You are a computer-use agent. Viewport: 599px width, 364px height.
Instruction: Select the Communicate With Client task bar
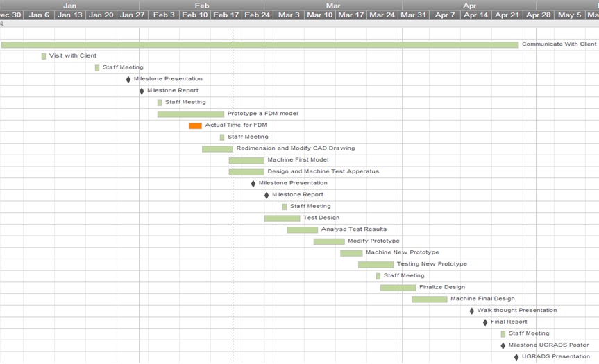point(260,44)
